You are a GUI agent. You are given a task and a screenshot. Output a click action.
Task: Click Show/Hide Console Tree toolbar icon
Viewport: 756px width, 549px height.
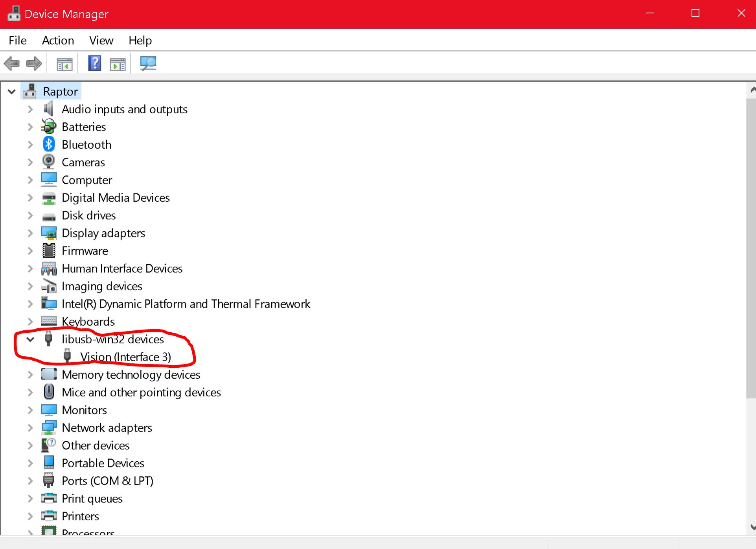(64, 64)
